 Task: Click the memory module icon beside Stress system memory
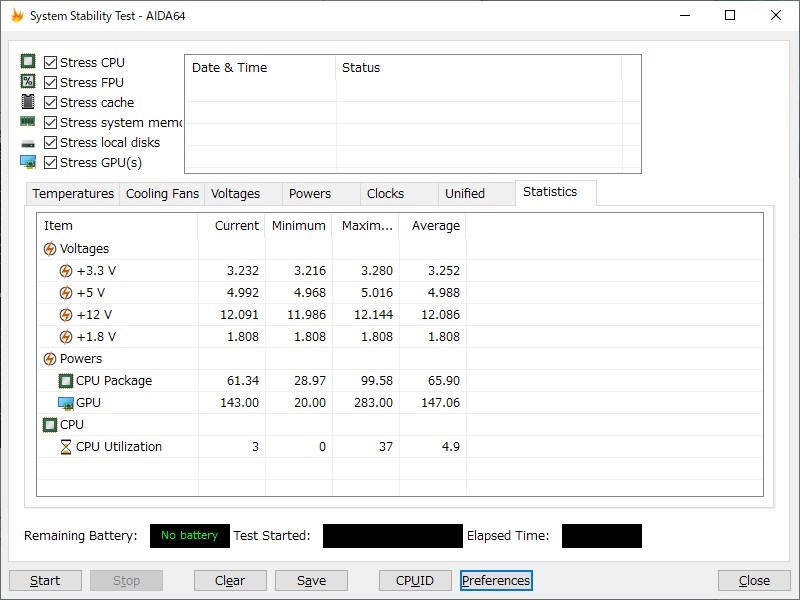click(28, 122)
